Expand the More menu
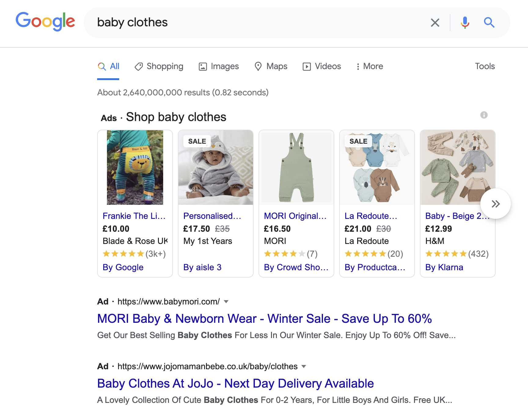The height and width of the screenshot is (420, 528). point(369,66)
